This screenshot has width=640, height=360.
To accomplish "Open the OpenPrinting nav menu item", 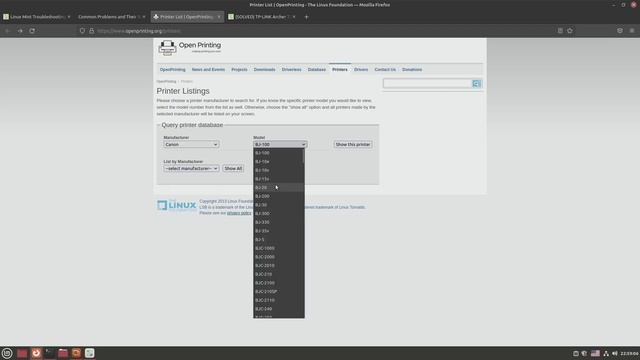I will coord(172,70).
